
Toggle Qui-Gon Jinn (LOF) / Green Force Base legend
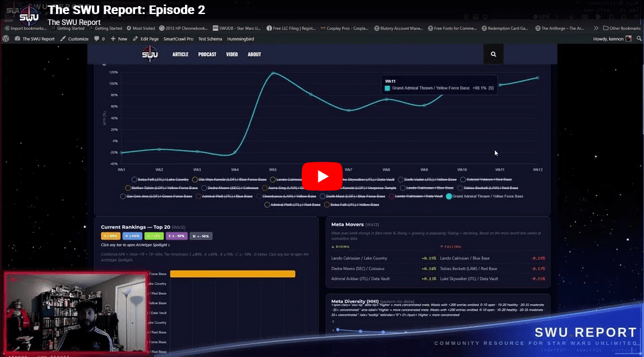click(x=156, y=196)
